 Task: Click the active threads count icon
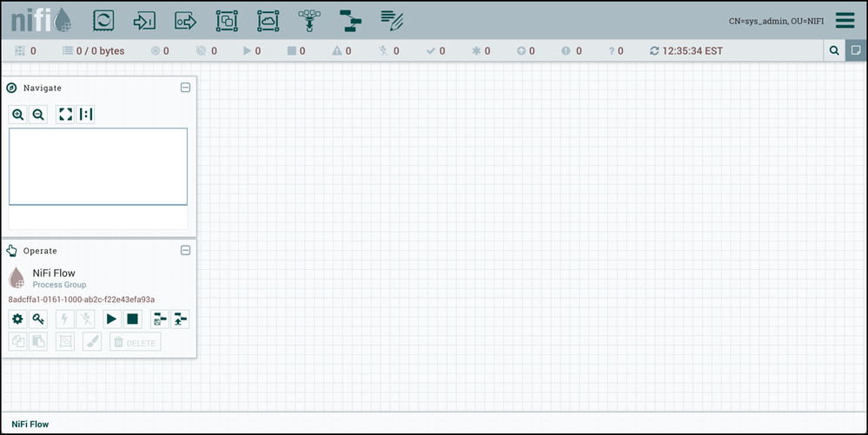coord(20,51)
